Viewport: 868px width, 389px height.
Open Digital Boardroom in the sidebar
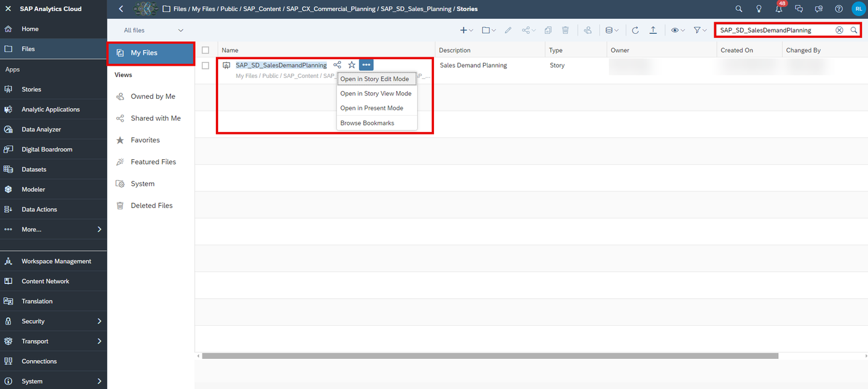tap(54, 149)
